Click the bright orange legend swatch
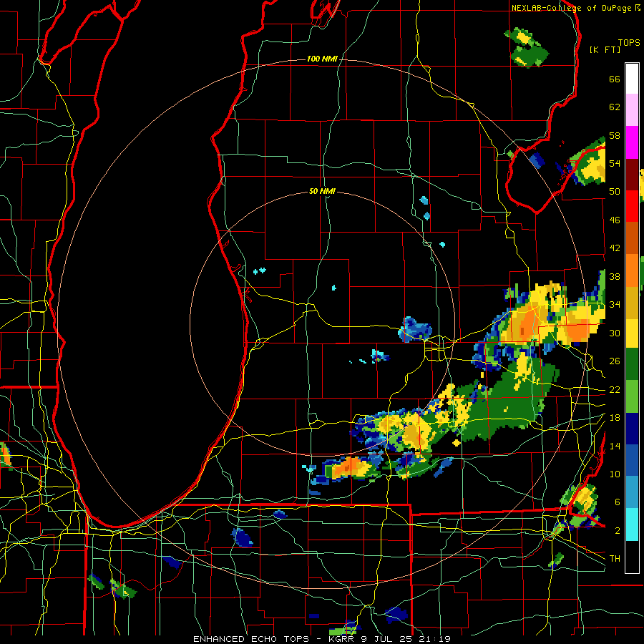Screen dimensions: 644x644 click(x=632, y=270)
